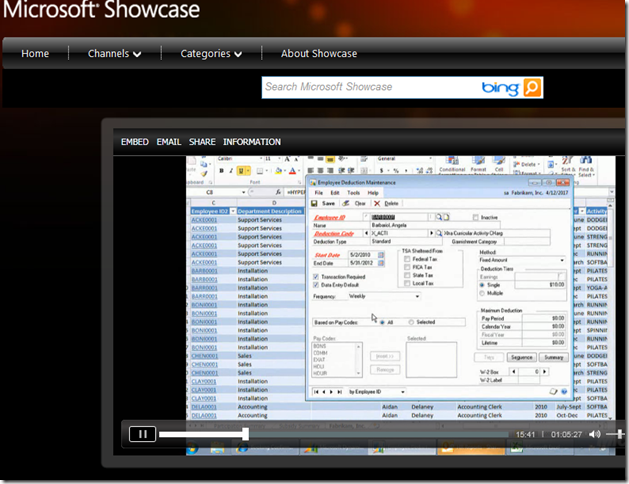Click Excel font color A icon
The image size is (629, 484).
[x=293, y=171]
